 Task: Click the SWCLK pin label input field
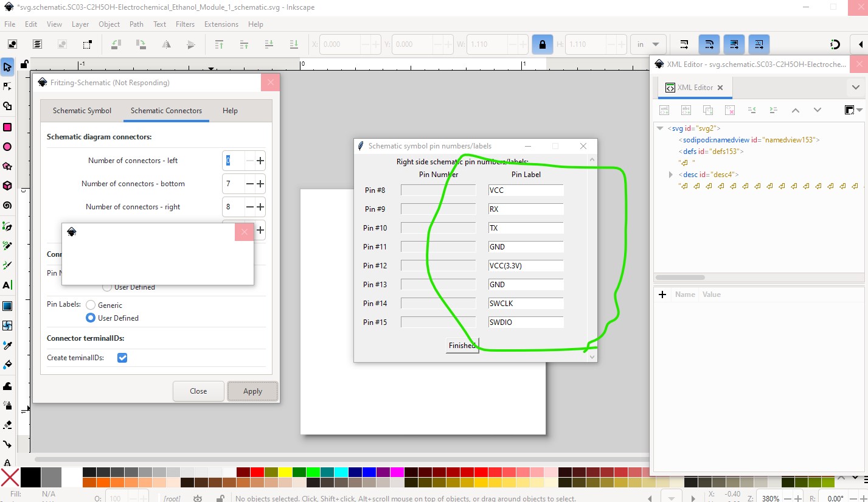pyautogui.click(x=526, y=304)
